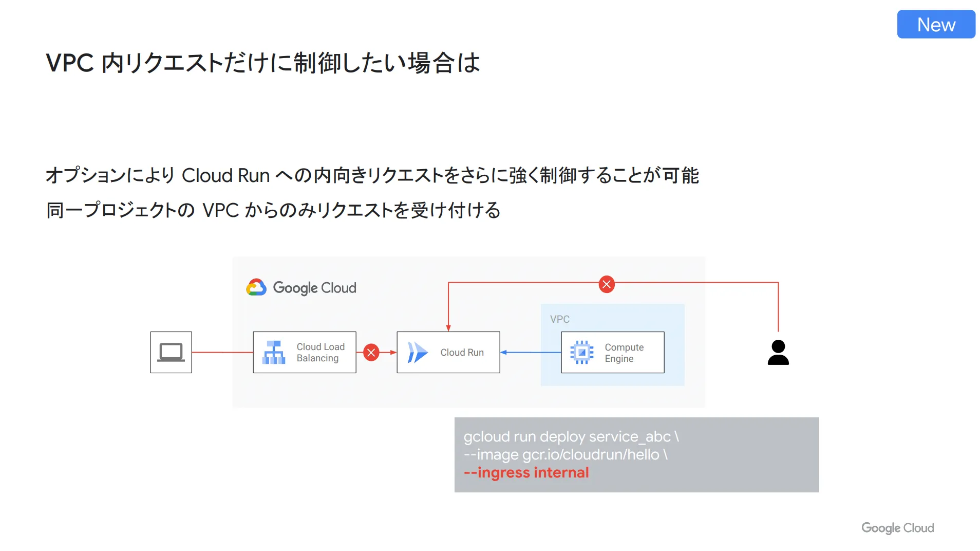Click the blue New badge
Viewport: 980px width, 551px height.
[x=936, y=24]
